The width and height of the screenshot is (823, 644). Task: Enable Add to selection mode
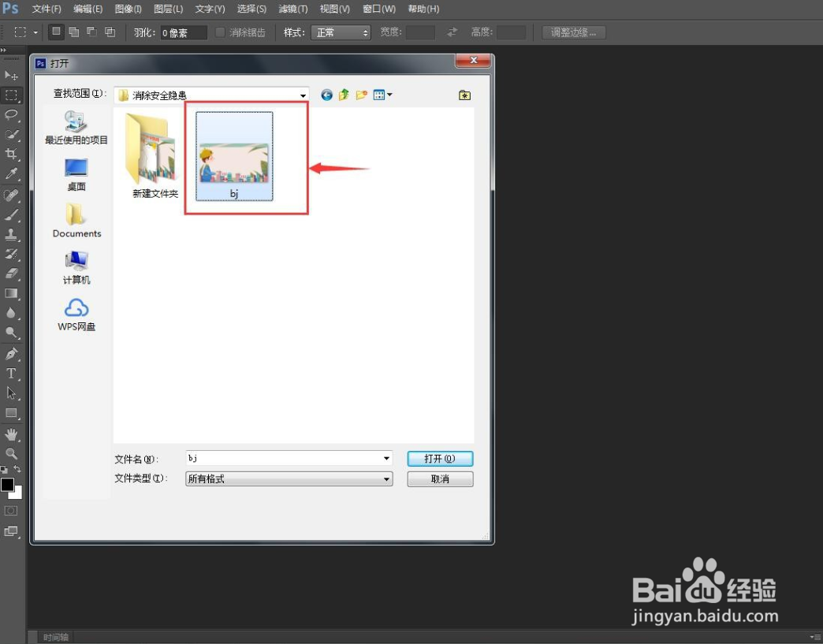74,32
